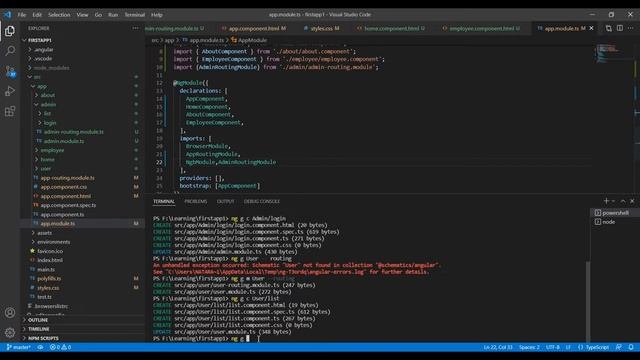The height and width of the screenshot is (360, 640).
Task: Click errors and warnings count in status bar
Action: click(60, 347)
